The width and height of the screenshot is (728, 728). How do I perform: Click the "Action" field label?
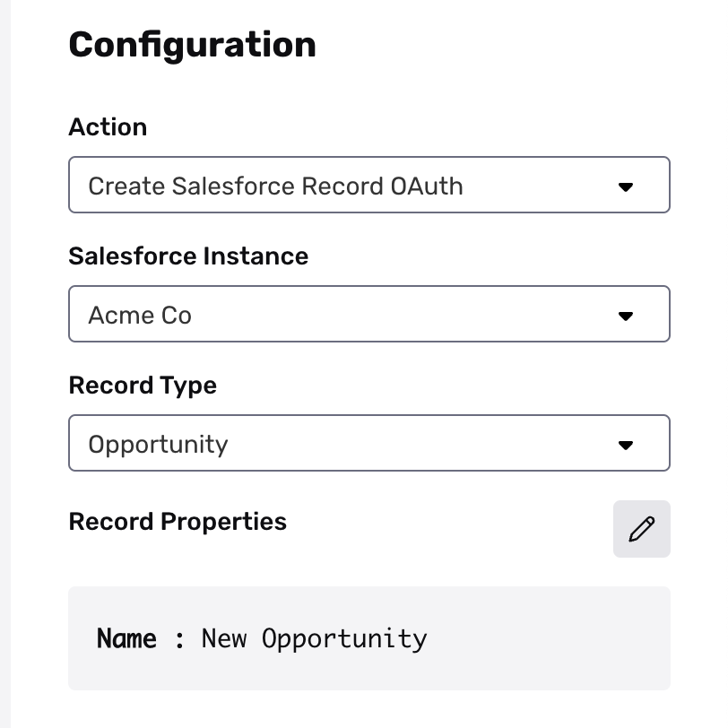coord(108,127)
